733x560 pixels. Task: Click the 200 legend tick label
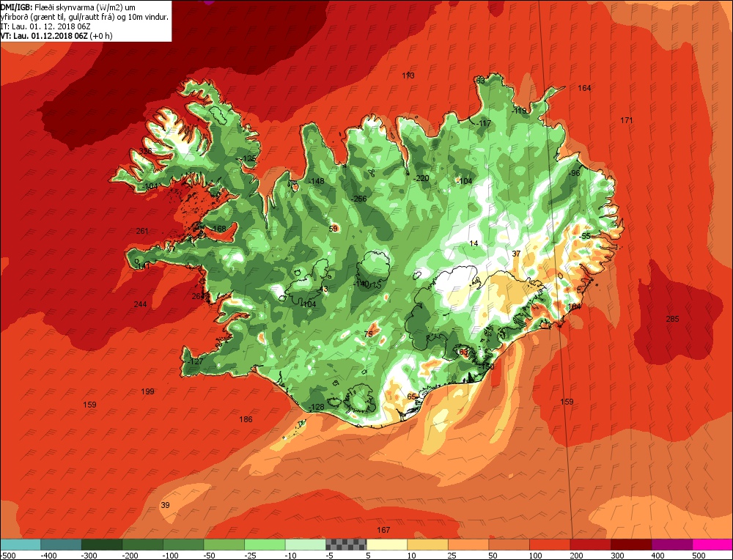(x=576, y=556)
